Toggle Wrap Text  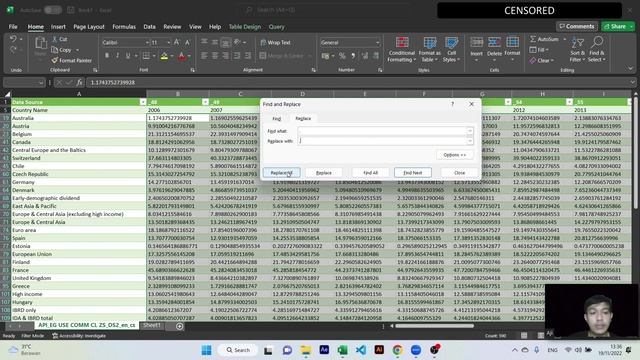point(275,42)
